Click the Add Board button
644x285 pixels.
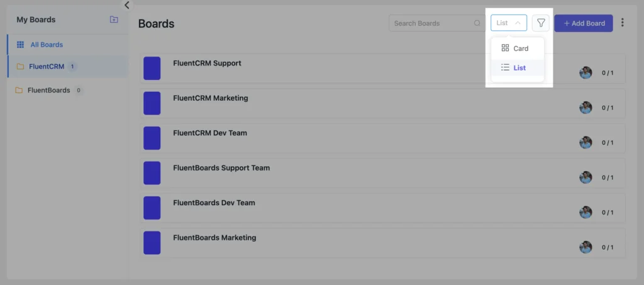click(x=584, y=23)
